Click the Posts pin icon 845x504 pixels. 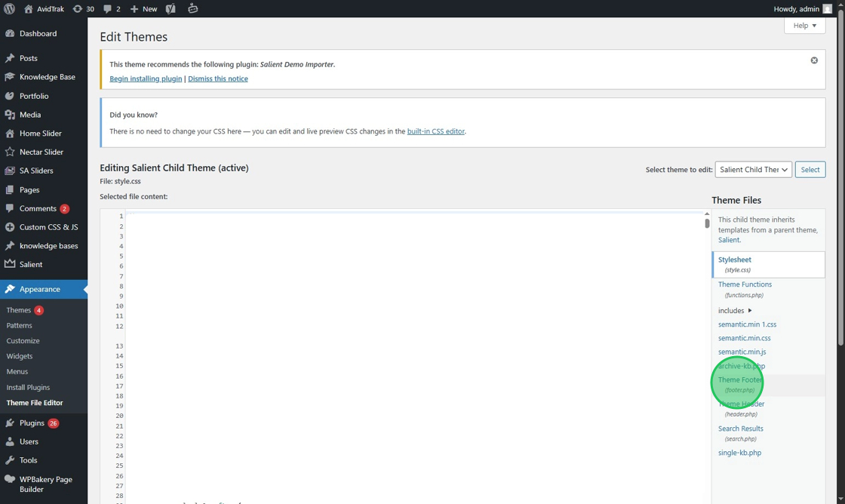click(x=10, y=57)
